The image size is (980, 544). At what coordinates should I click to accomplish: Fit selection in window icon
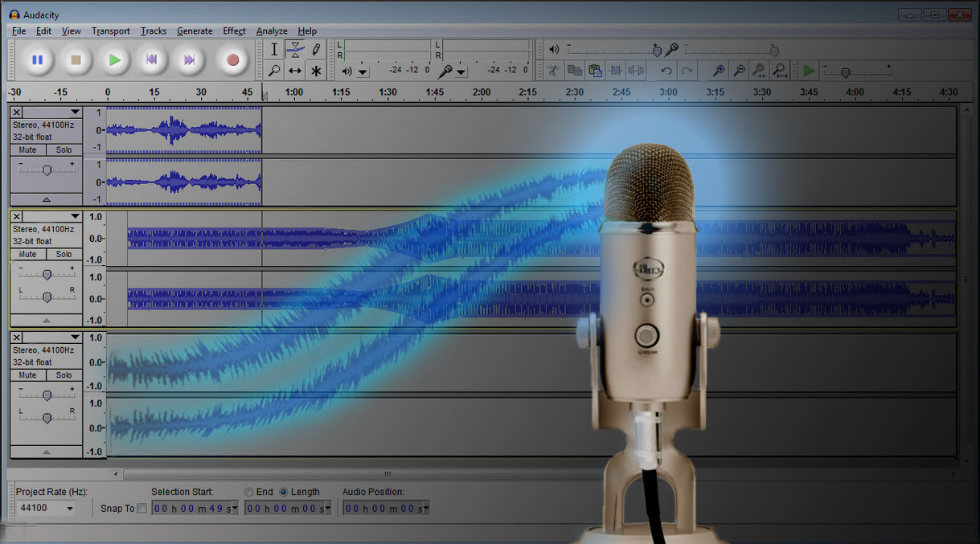(759, 71)
